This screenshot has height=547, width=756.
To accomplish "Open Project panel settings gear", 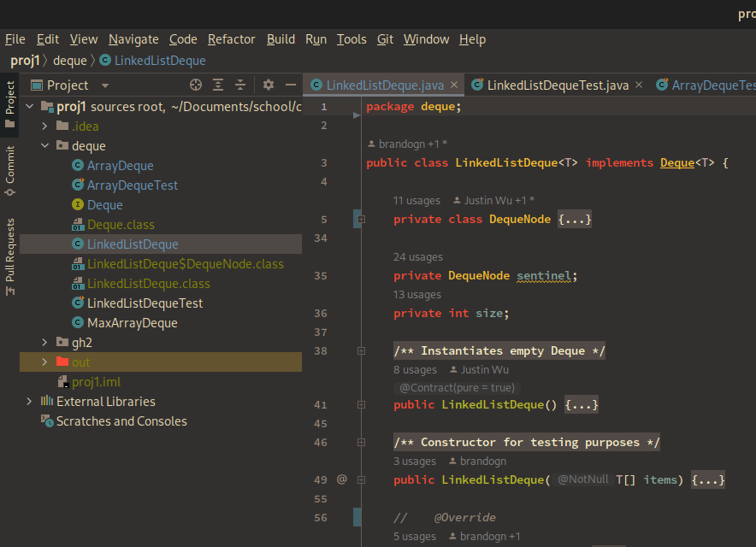I will click(x=269, y=85).
